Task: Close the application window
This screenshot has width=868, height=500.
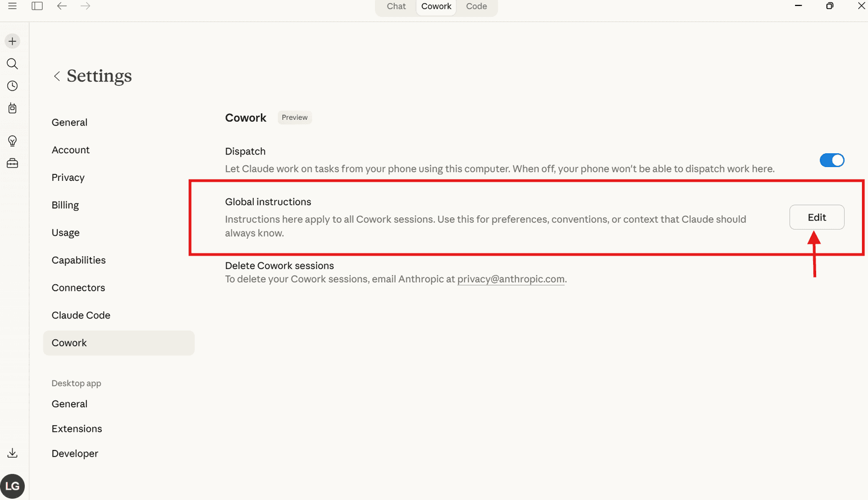Action: click(861, 6)
